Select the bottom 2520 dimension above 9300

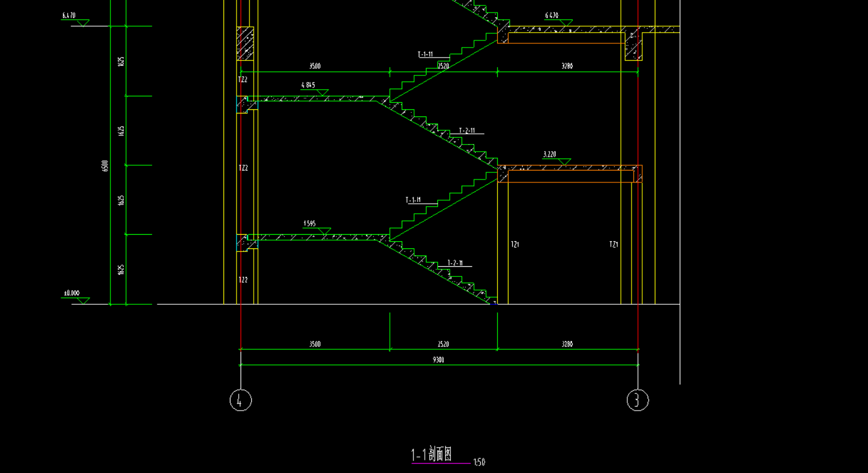point(443,344)
